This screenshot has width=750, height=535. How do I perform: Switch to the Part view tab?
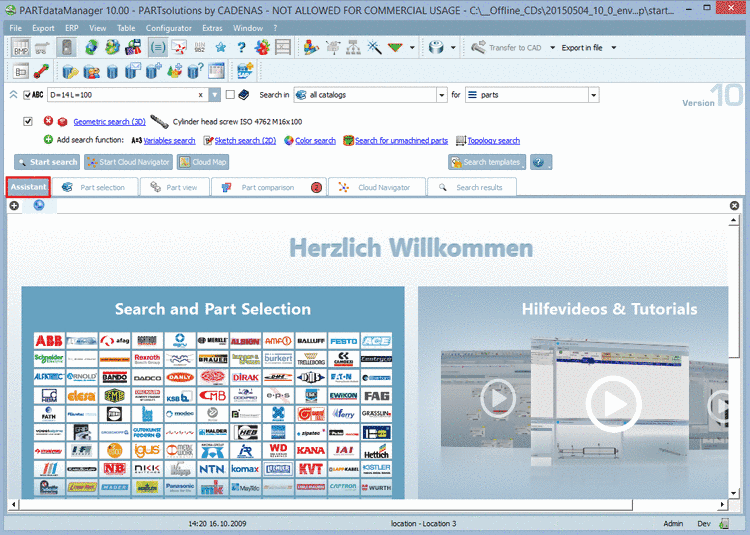coord(175,187)
